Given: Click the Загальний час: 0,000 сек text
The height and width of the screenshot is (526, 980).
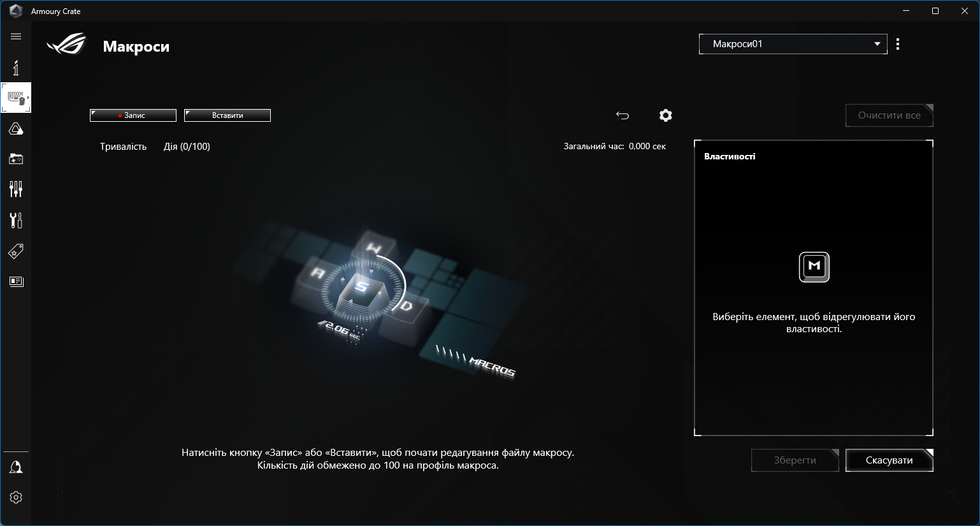Looking at the screenshot, I should [615, 146].
